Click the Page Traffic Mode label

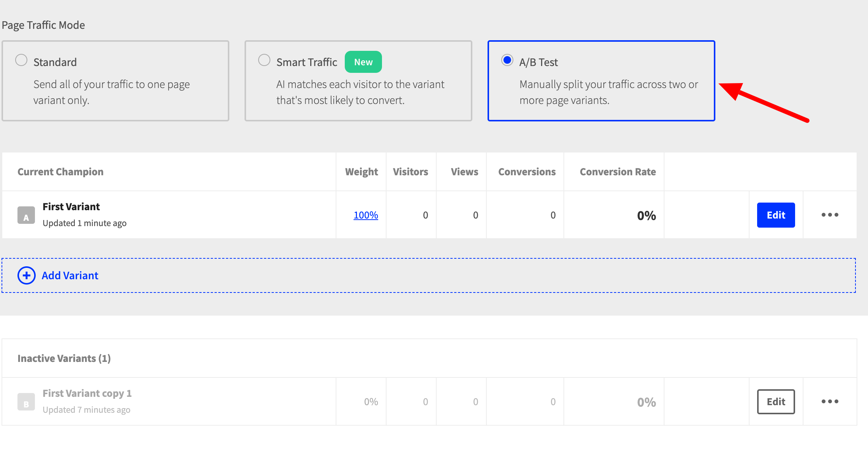tap(43, 25)
